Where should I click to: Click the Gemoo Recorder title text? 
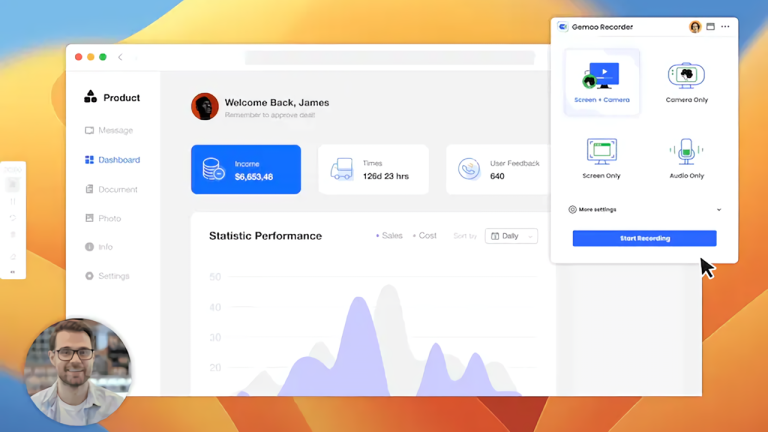coord(602,27)
